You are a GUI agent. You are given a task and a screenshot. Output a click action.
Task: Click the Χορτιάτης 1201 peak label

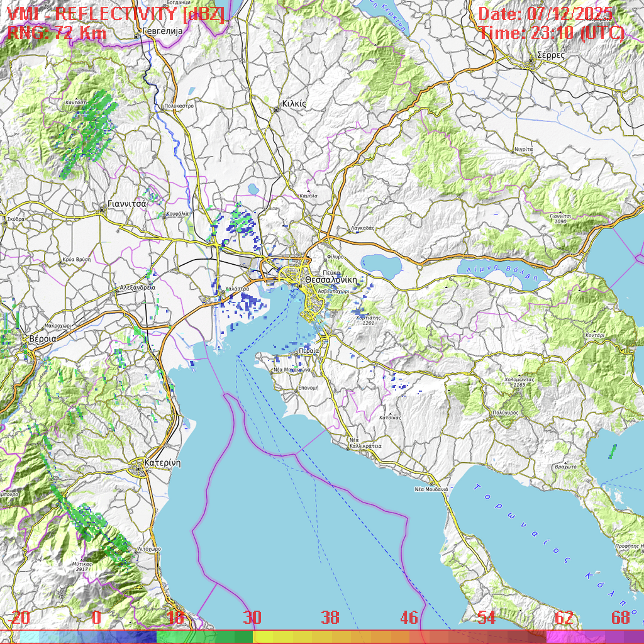369,320
